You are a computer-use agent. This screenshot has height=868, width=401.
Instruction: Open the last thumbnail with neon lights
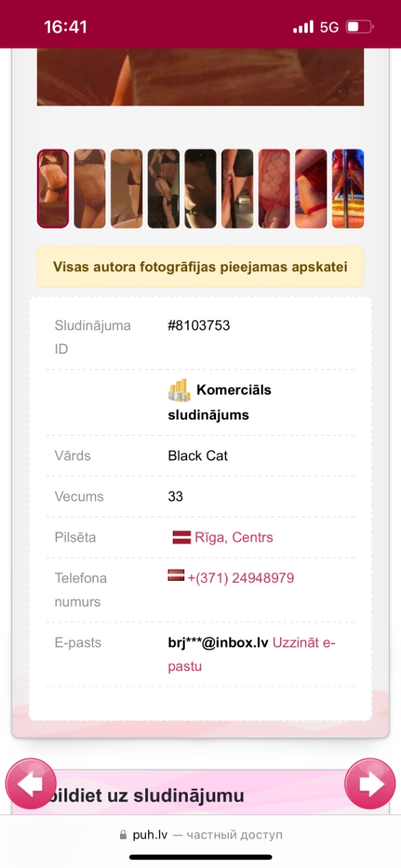point(348,189)
